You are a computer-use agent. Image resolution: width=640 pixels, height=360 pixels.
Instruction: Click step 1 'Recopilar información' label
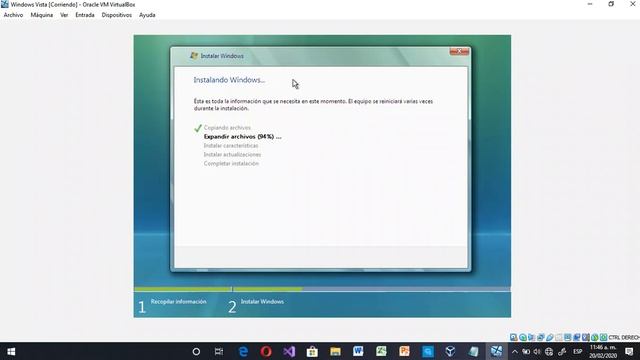pos(178,302)
